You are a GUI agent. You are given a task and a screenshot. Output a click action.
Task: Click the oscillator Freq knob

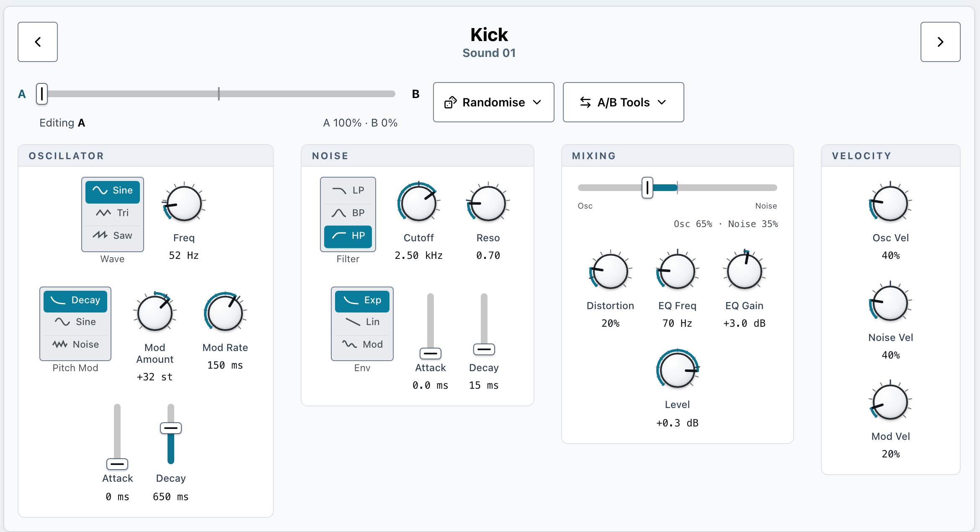[x=184, y=204]
